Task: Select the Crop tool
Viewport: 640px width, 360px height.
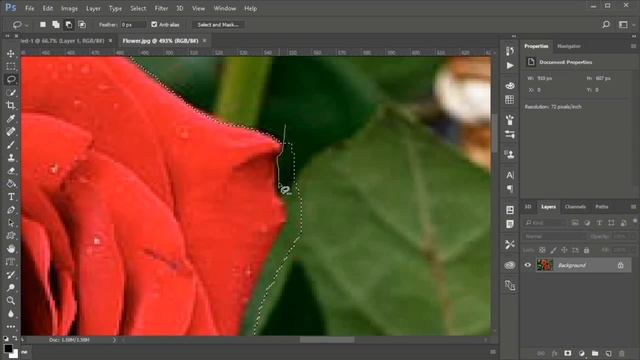Action: [x=11, y=106]
